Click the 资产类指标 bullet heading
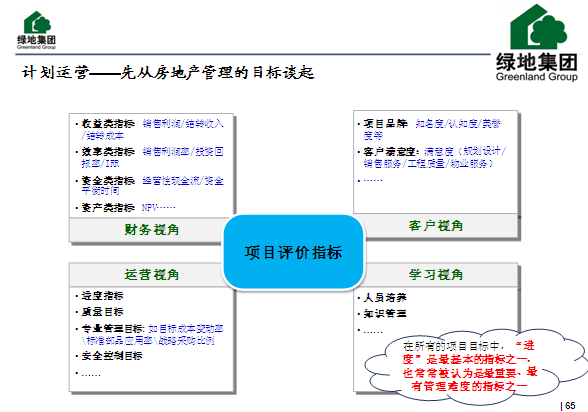 click(x=108, y=207)
